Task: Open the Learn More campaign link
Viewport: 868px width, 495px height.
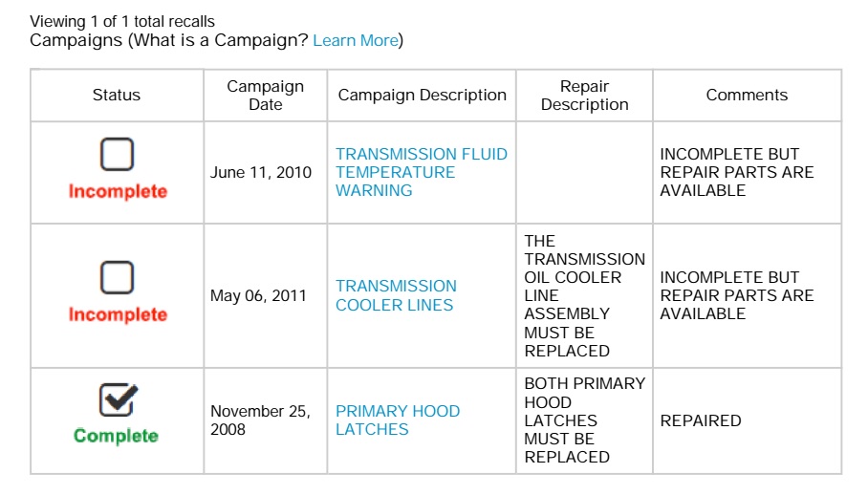Action: 355,40
